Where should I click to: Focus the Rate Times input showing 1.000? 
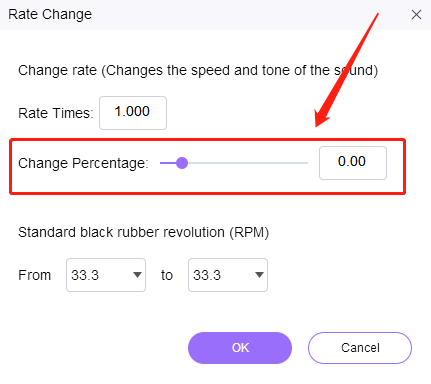(x=133, y=113)
